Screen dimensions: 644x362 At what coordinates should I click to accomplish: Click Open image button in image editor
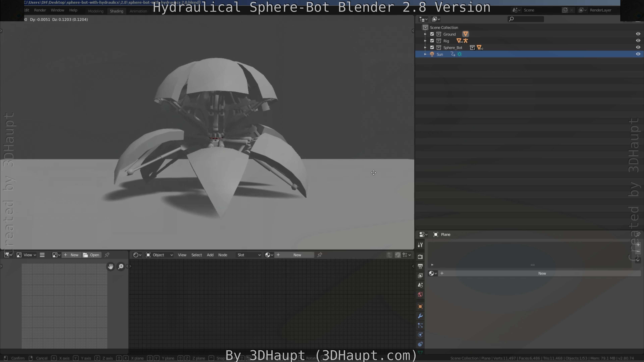click(92, 255)
